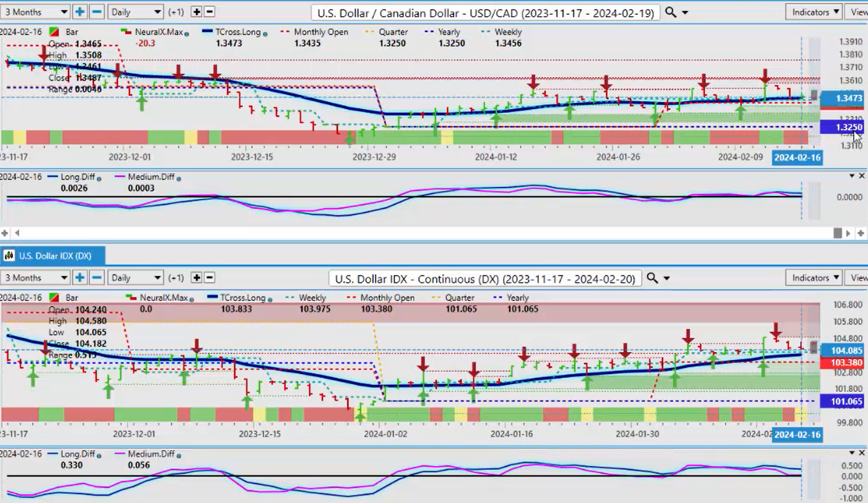
Task: Switch to U.S. Dollar IDX (DX) tab
Action: click(53, 256)
